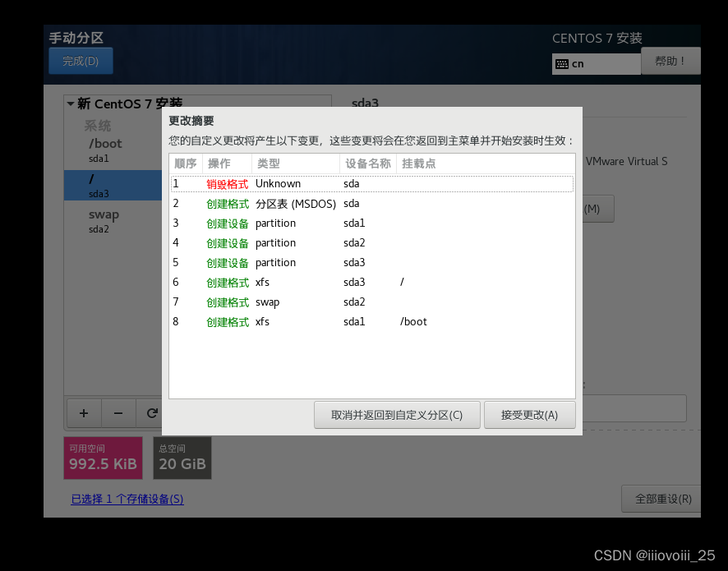Open the cn keyboard layout dropdown
Viewport: 728px width, 571px height.
596,63
